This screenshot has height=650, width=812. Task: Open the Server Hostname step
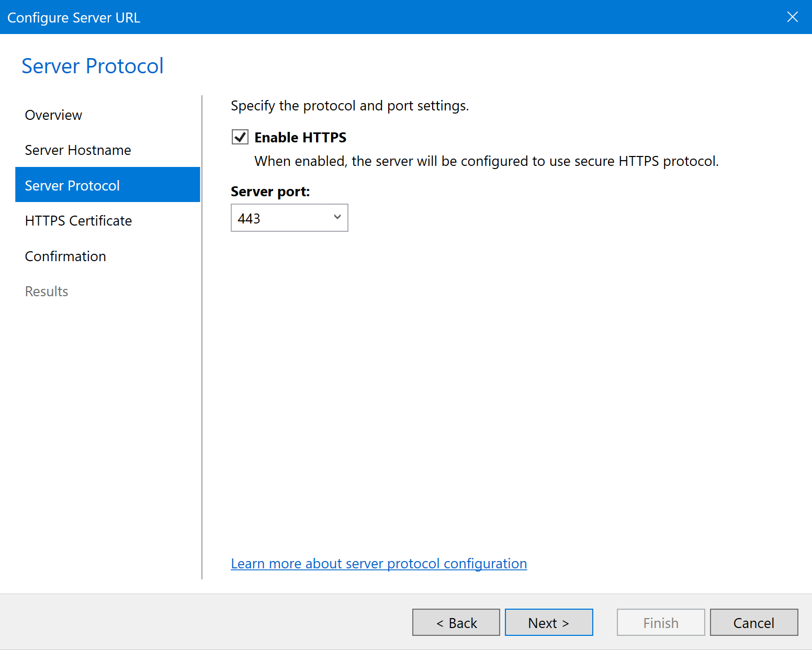tap(78, 150)
